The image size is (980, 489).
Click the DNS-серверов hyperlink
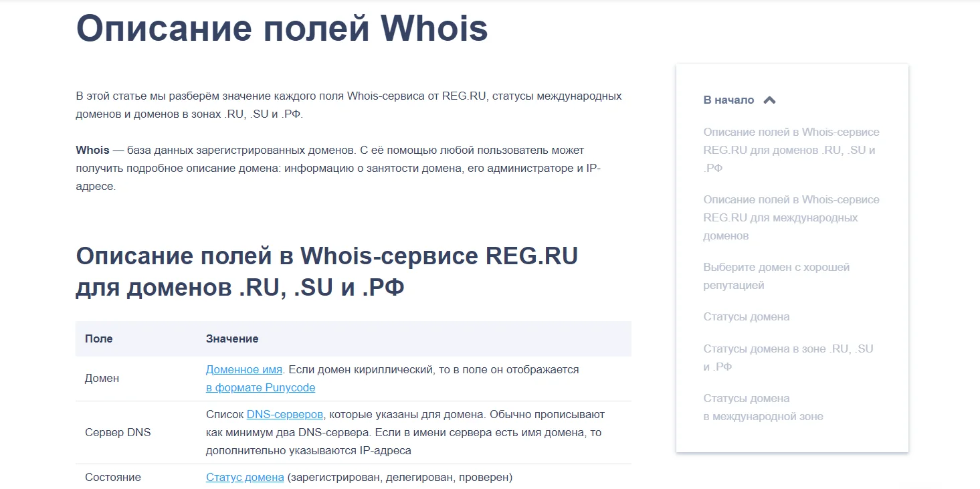click(x=285, y=415)
